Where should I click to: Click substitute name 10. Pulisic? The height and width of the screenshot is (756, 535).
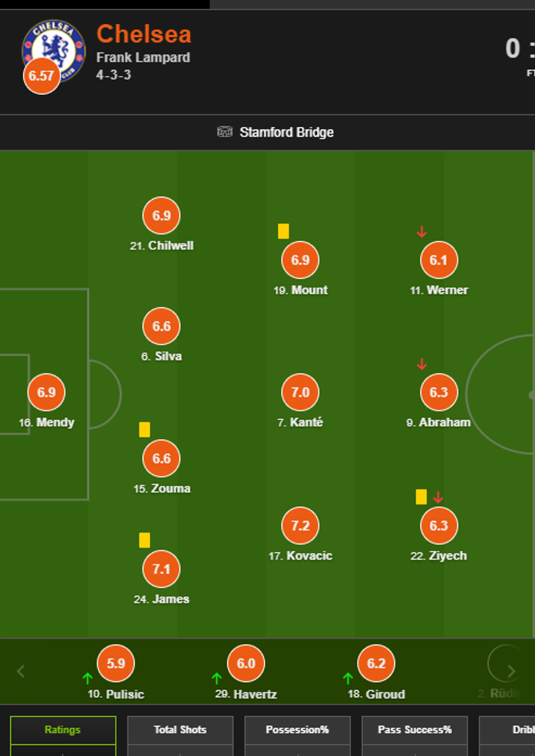(116, 694)
